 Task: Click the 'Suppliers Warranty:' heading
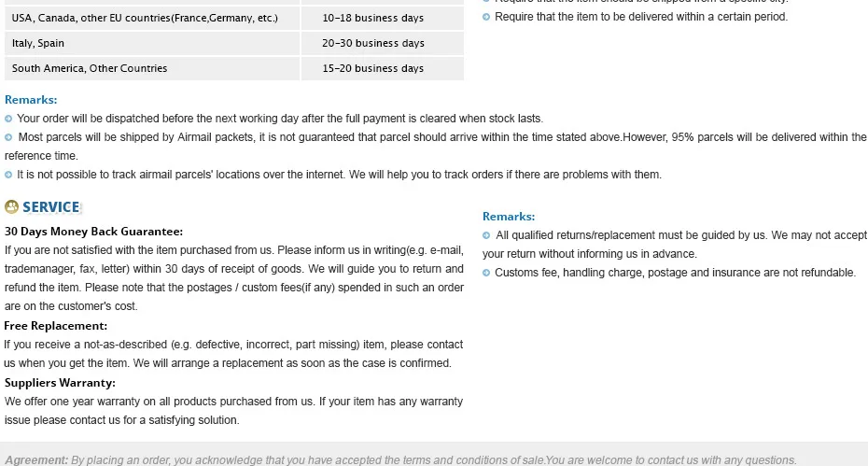pos(60,383)
